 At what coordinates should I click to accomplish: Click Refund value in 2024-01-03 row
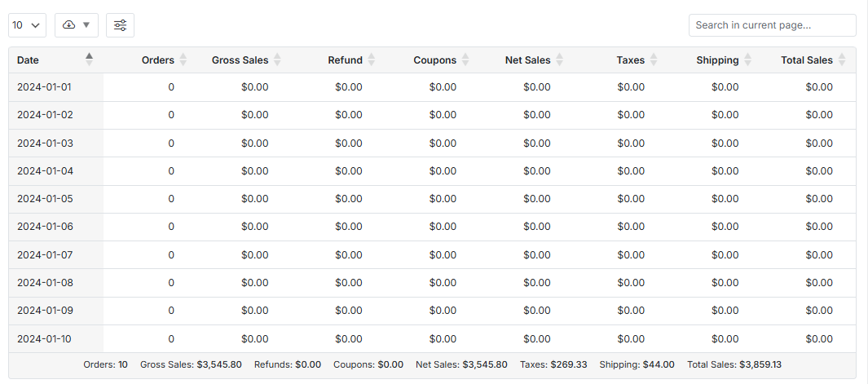[x=349, y=143]
